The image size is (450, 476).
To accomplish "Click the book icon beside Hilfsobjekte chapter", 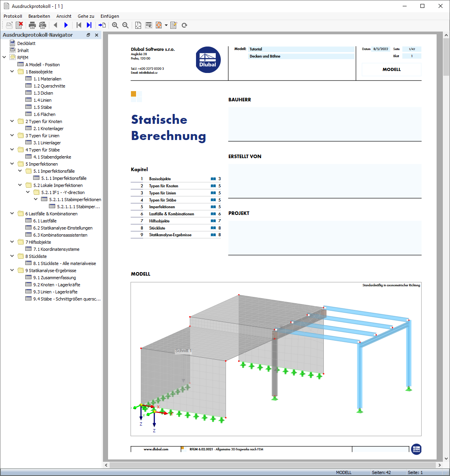I will 213,221.
